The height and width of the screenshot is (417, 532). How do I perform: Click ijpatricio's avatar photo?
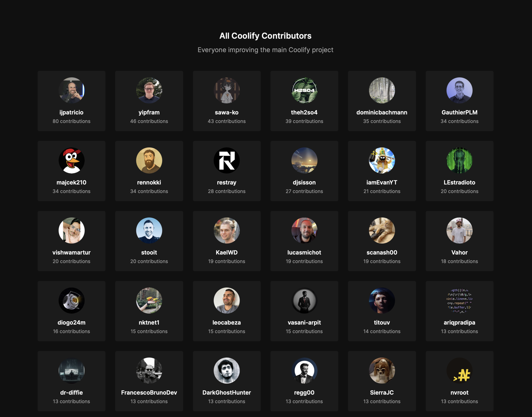coord(71,90)
